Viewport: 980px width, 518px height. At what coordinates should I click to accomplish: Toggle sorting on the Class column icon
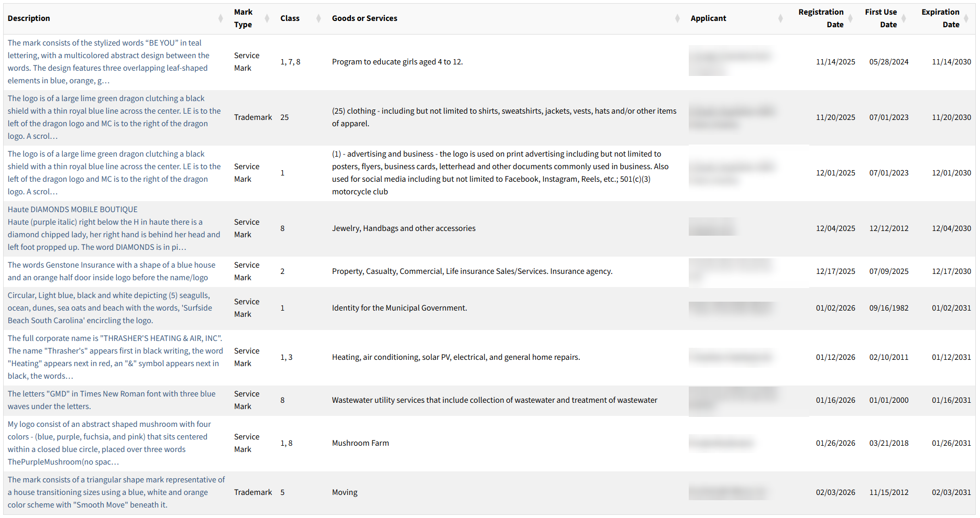[318, 19]
